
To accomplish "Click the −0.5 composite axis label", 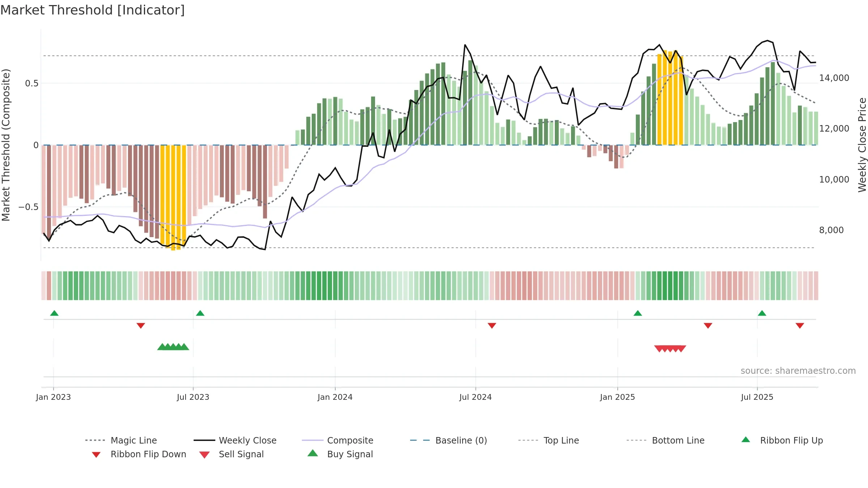I will (29, 207).
